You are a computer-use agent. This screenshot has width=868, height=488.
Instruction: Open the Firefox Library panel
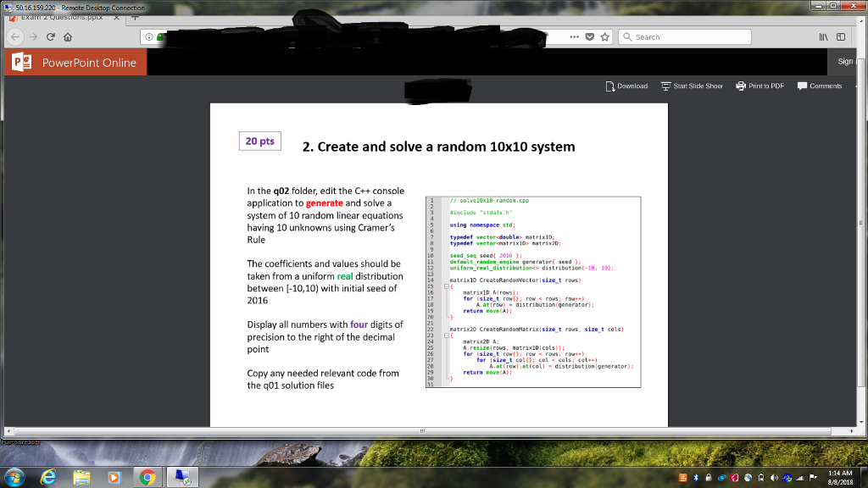click(824, 36)
